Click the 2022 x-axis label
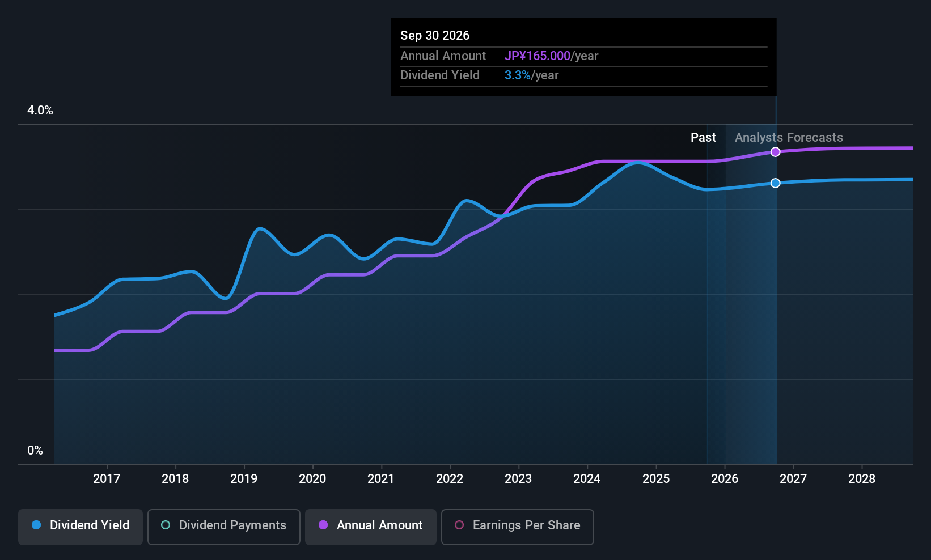931x560 pixels. pos(450,479)
